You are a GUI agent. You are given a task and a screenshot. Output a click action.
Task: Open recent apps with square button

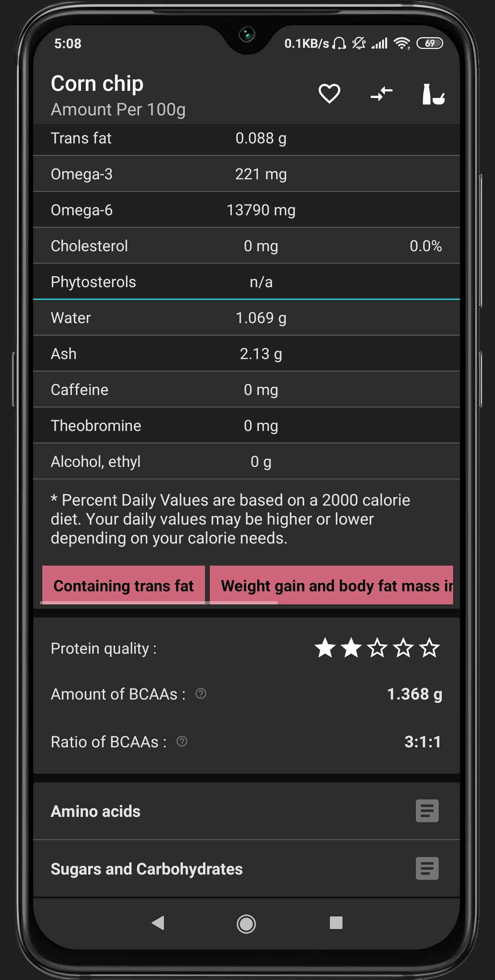point(336,923)
